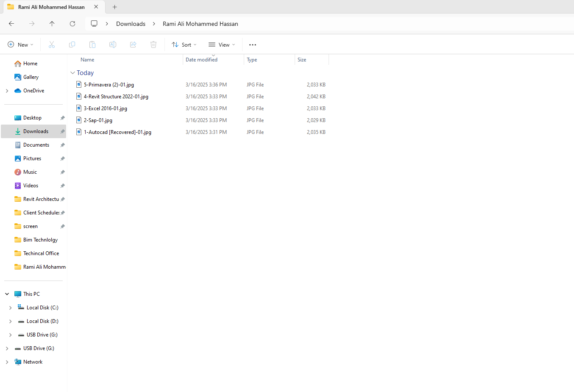Sort by the Type column header
This screenshot has width=574, height=392.
click(252, 60)
